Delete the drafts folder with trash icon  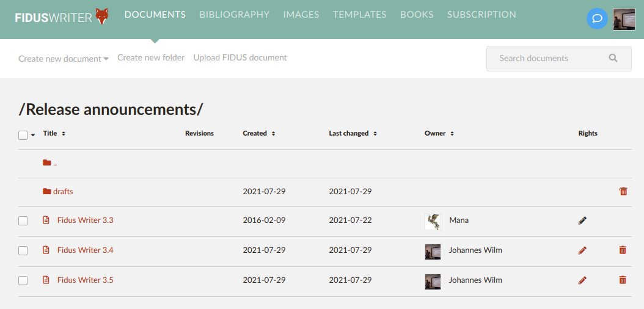[623, 191]
